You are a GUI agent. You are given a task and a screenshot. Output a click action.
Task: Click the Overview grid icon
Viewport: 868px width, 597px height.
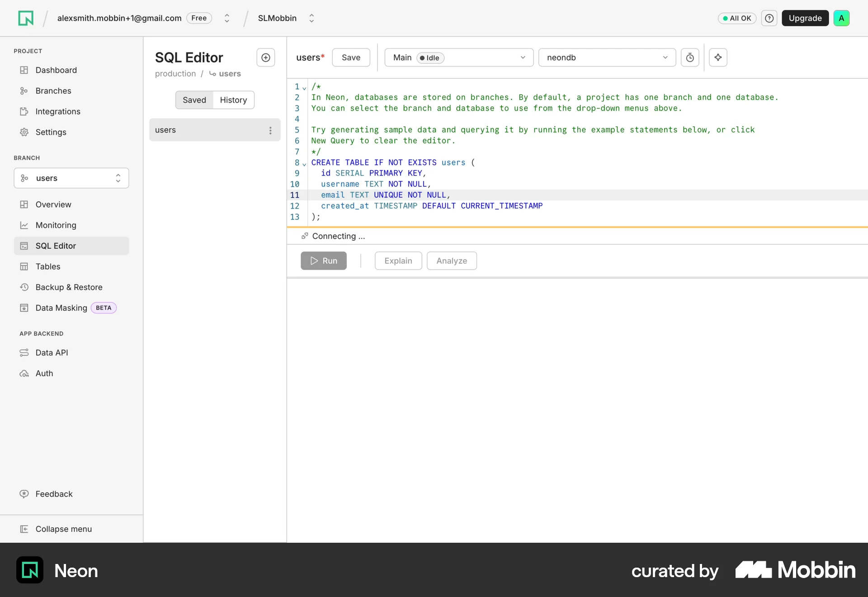tap(24, 204)
